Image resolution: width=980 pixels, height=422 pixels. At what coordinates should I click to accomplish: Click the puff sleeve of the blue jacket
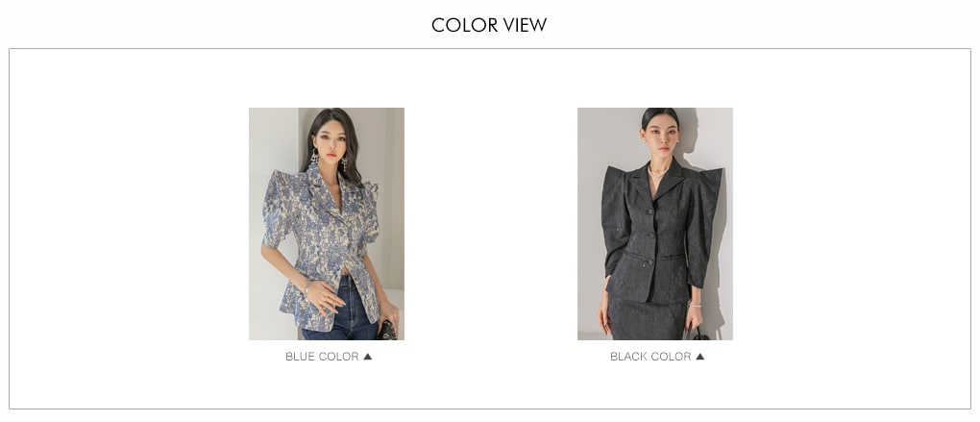tap(277, 207)
